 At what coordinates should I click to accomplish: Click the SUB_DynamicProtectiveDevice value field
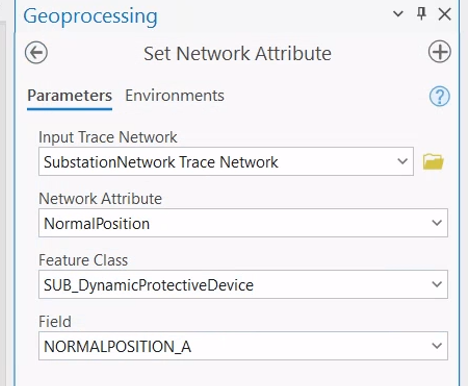pyautogui.click(x=243, y=284)
